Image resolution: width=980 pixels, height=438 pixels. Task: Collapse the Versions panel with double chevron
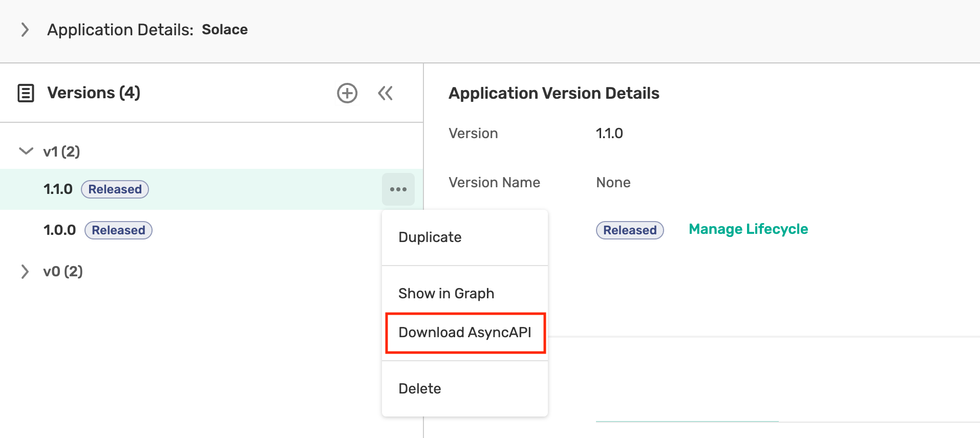[x=385, y=93]
